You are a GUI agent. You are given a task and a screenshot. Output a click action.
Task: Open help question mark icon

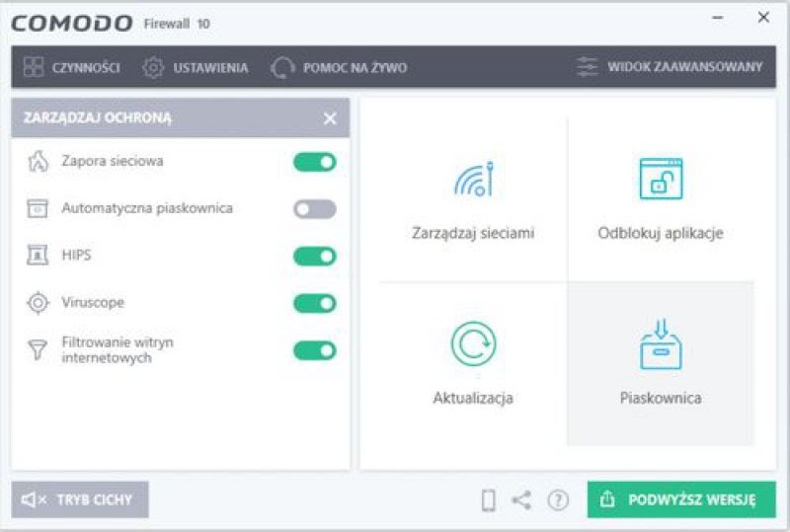coord(558,500)
